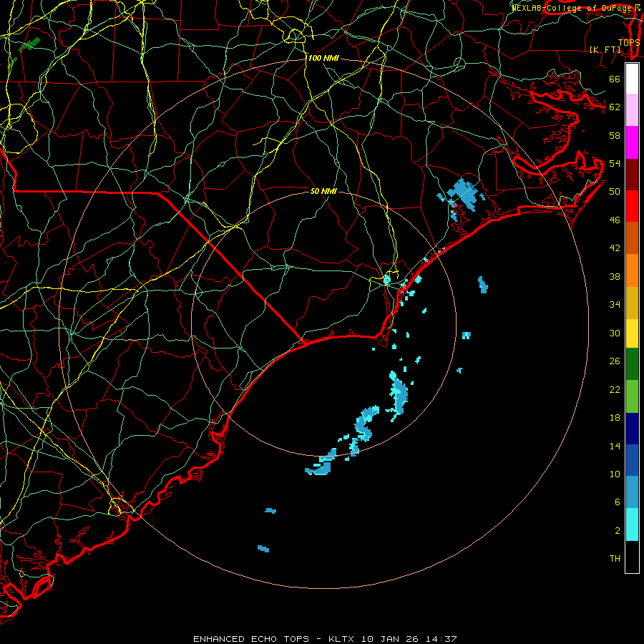The height and width of the screenshot is (644, 644).
Task: Pick the cyan swatch on the tops scale
Action: click(632, 525)
